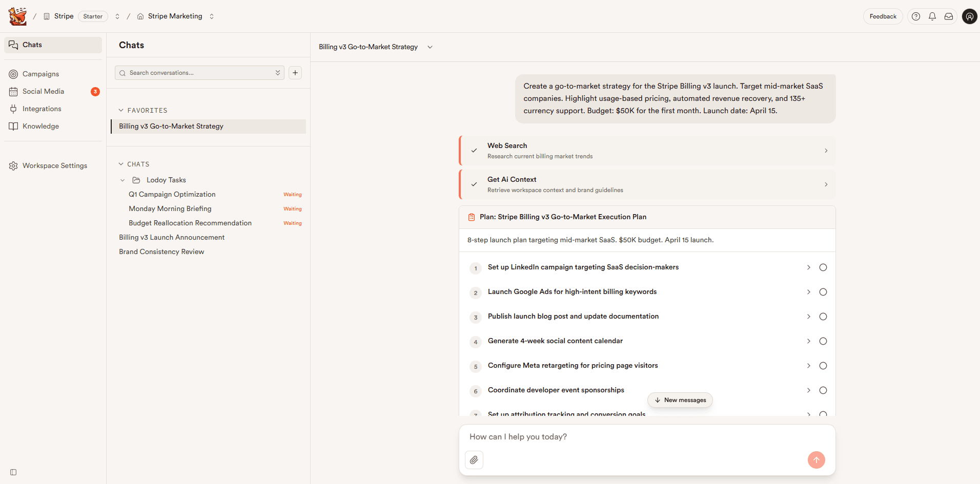Toggle completion circle for Google Ads step

823,292
